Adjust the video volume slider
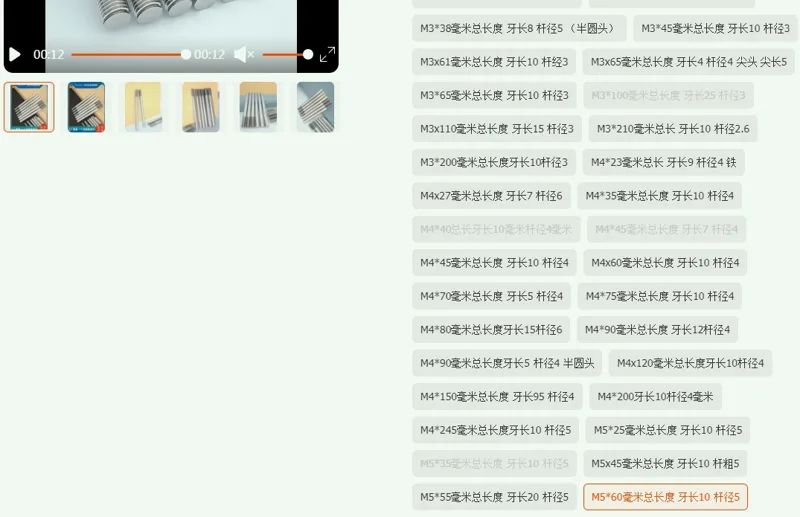Screen dimensions: 800x517 point(287,54)
